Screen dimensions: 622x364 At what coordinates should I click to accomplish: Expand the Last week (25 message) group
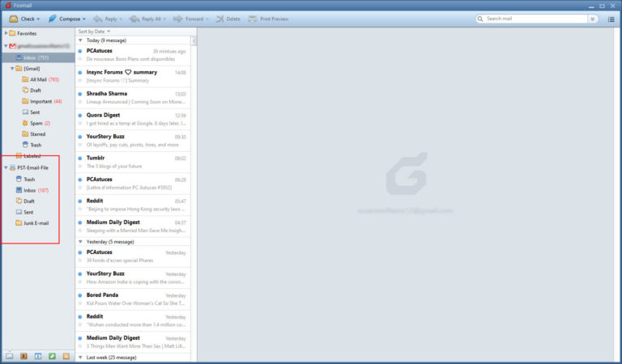(80, 358)
